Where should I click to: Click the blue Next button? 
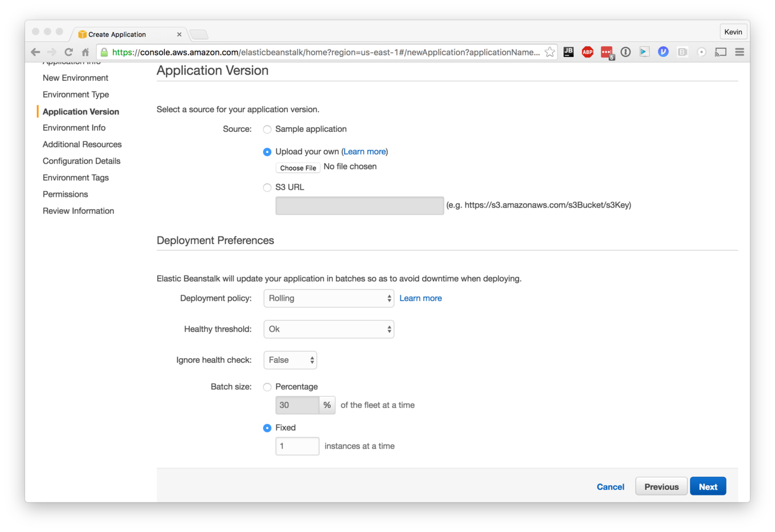click(x=708, y=486)
